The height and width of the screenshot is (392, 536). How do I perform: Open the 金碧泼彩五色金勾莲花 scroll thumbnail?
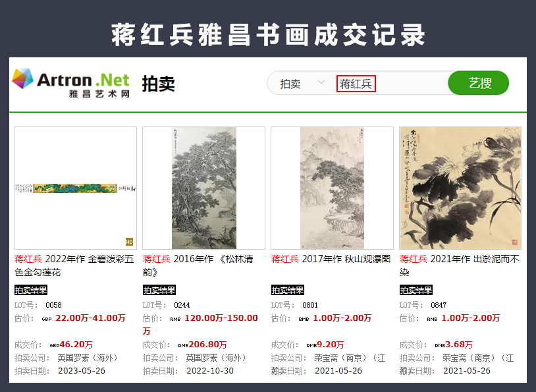[x=75, y=188]
